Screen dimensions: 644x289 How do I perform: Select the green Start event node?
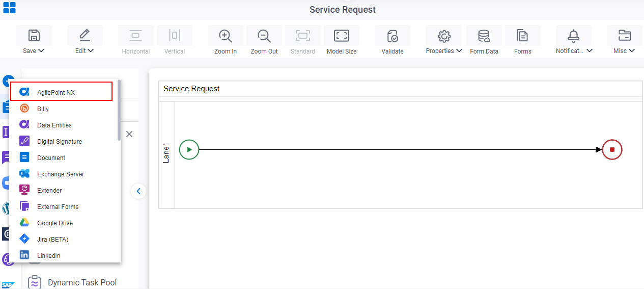[x=189, y=150]
